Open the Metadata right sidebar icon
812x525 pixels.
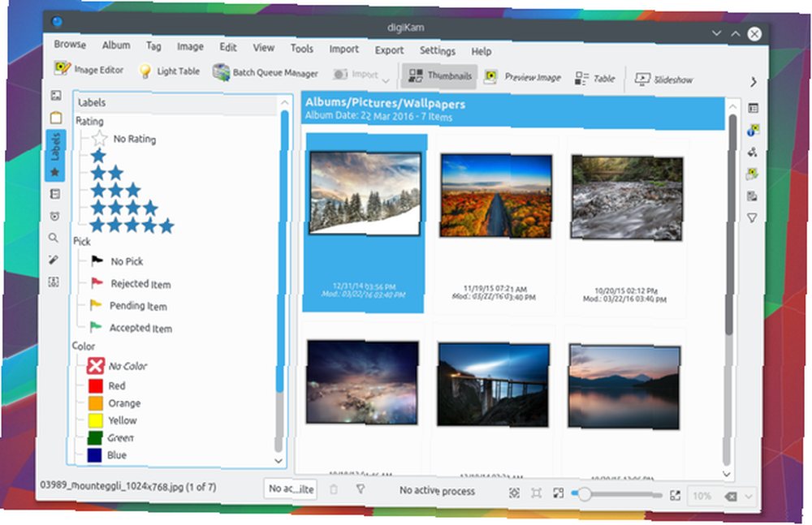pos(753,130)
